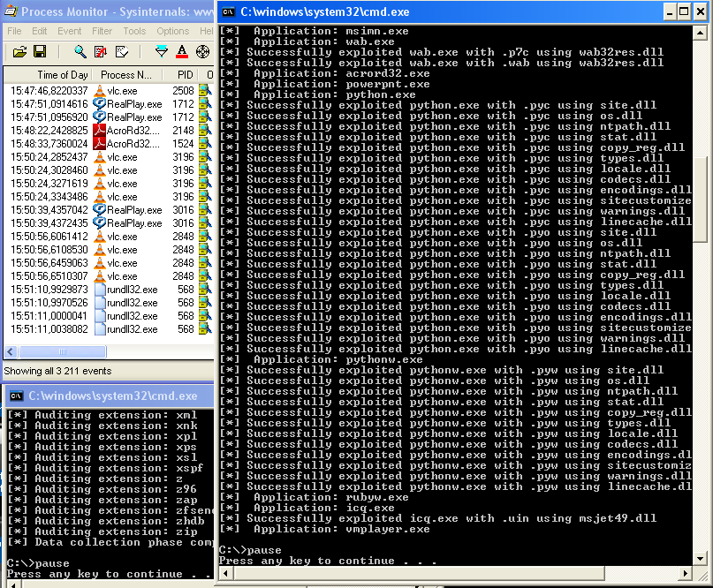Click the vlc cone icon at 15:47:46,8220337
The width and height of the screenshot is (713, 588).
(x=99, y=91)
